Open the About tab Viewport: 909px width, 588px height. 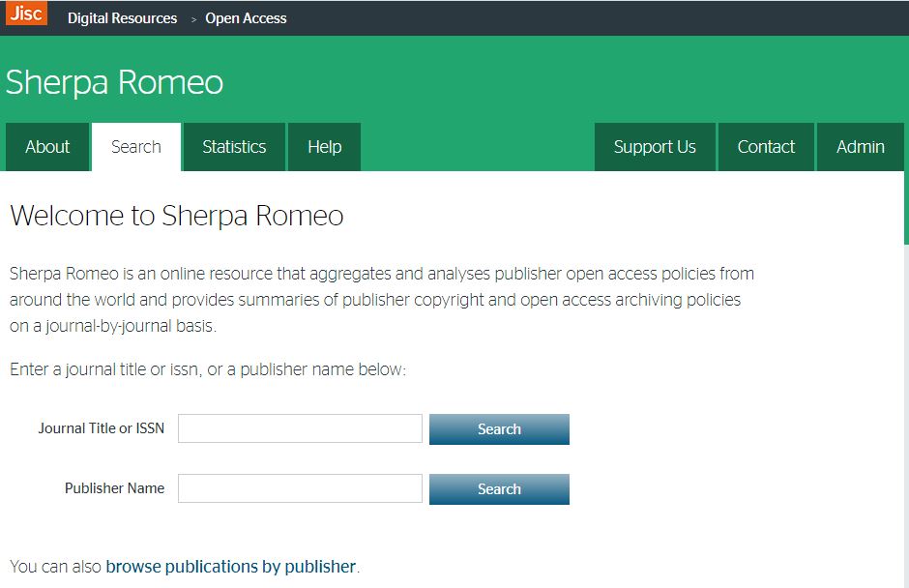[x=47, y=147]
